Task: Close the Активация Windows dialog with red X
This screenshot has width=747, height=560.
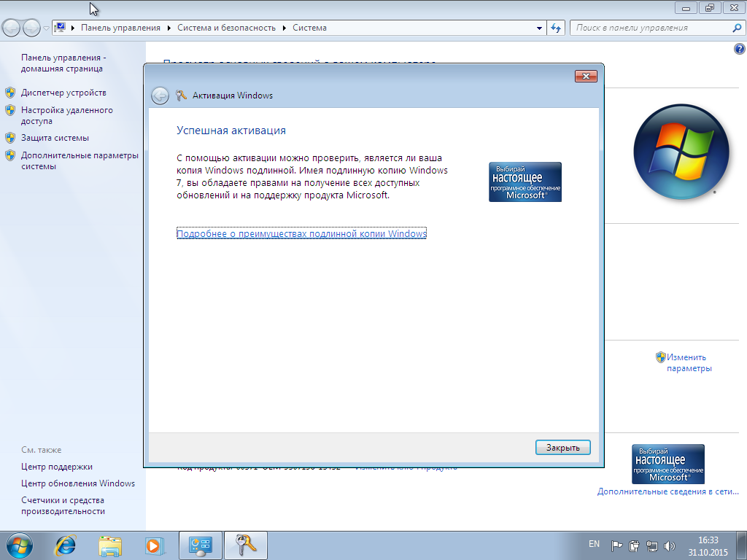Action: click(586, 76)
